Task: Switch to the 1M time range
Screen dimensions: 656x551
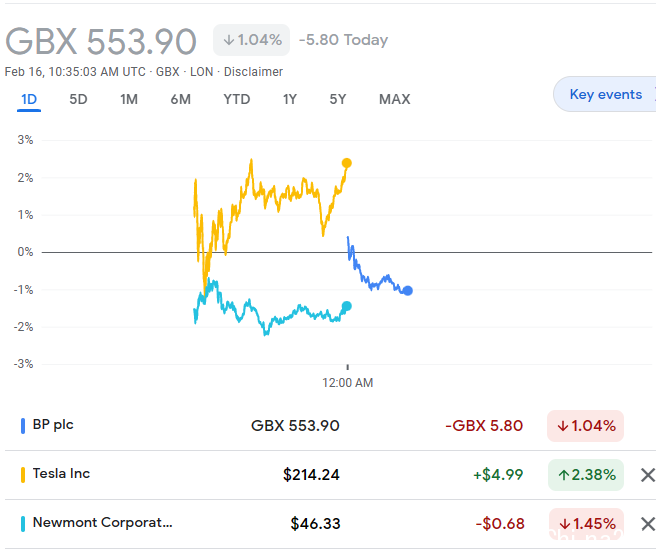Action: [x=129, y=100]
